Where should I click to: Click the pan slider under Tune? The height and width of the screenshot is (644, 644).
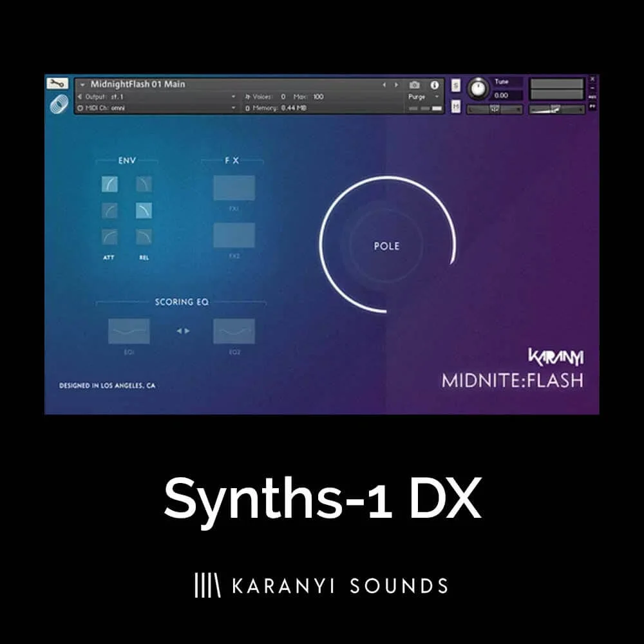click(495, 109)
